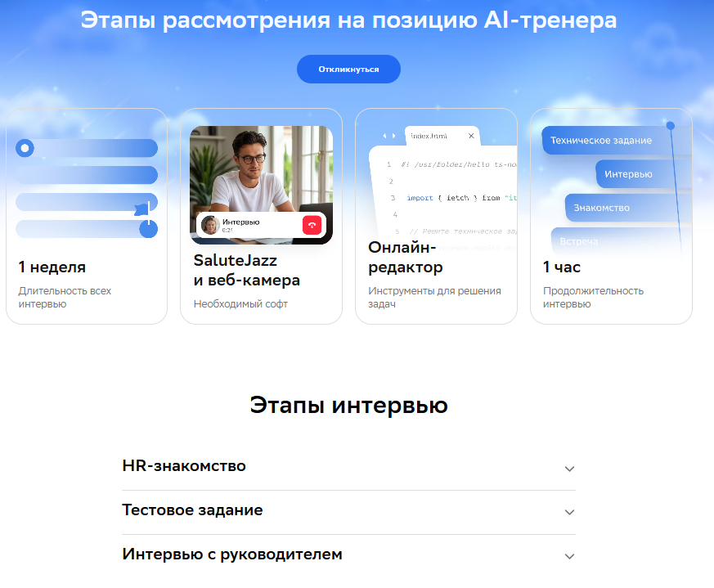Expand the HR-знакомство section chevron
Viewport: 714px width, 588px height.
click(x=569, y=469)
